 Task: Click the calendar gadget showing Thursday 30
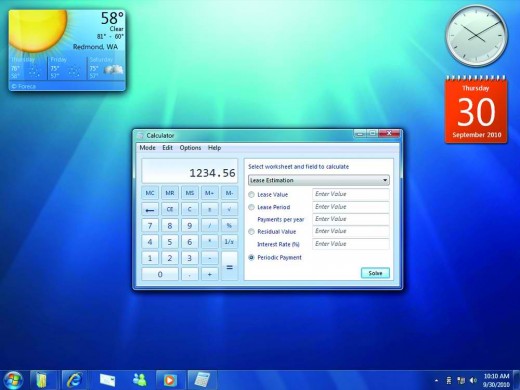476,110
